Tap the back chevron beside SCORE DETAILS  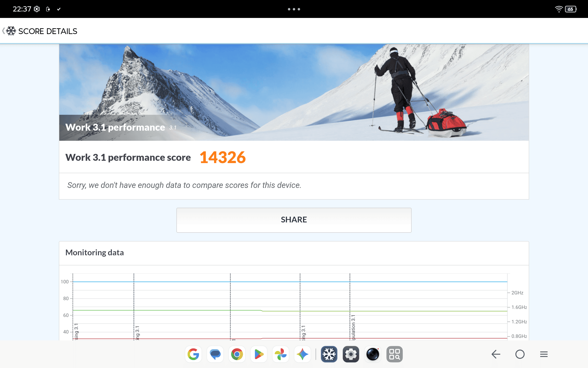[x=3, y=31]
